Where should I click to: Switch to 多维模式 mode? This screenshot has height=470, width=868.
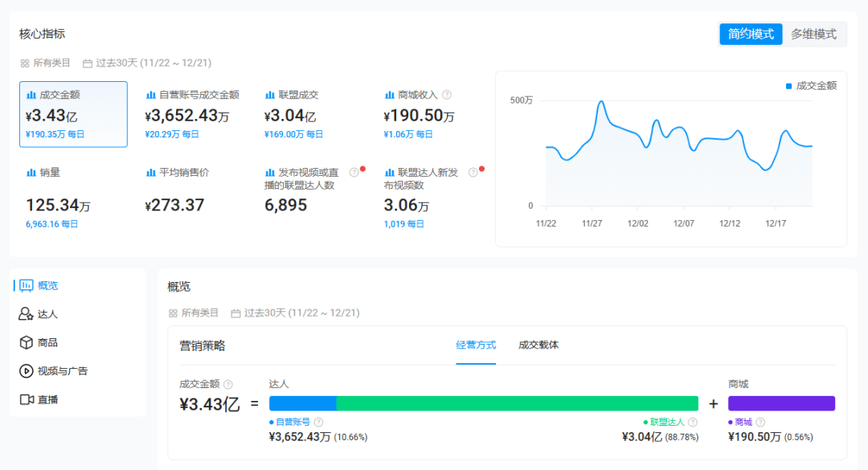pyautogui.click(x=813, y=34)
